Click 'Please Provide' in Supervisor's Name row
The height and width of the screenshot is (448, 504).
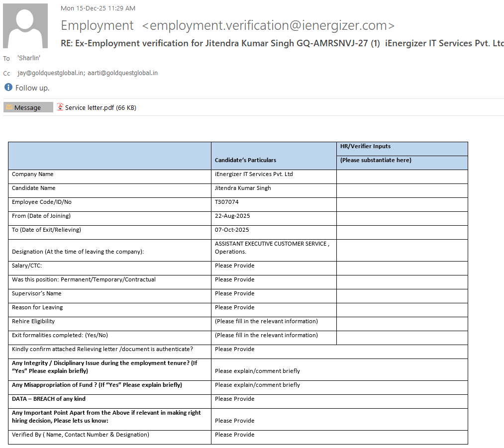point(234,293)
